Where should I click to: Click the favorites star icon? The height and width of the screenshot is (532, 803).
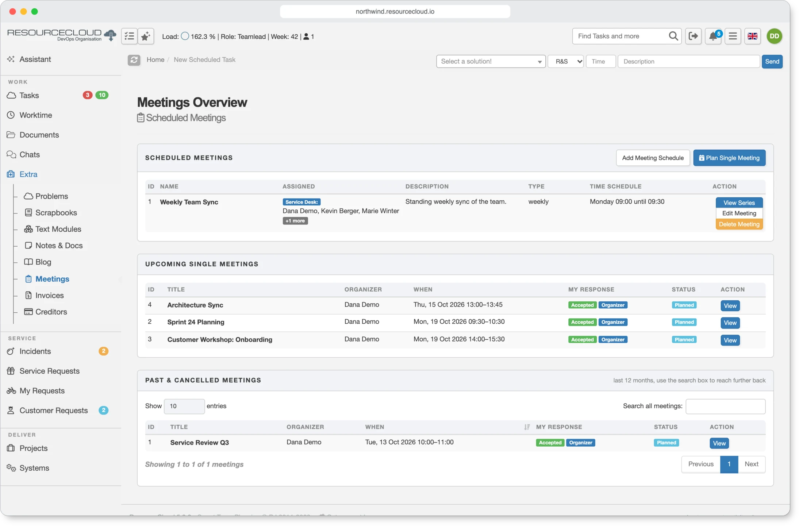[146, 36]
